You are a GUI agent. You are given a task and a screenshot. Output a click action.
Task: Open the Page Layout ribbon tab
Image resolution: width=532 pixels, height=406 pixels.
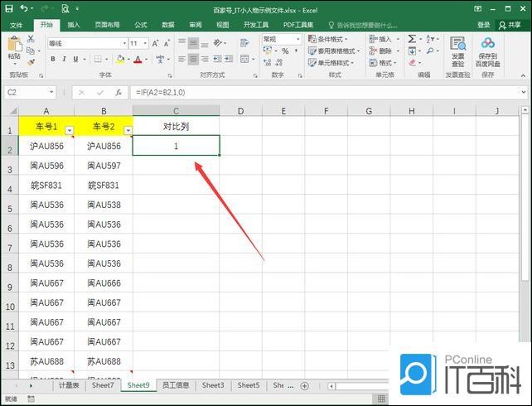(x=107, y=25)
